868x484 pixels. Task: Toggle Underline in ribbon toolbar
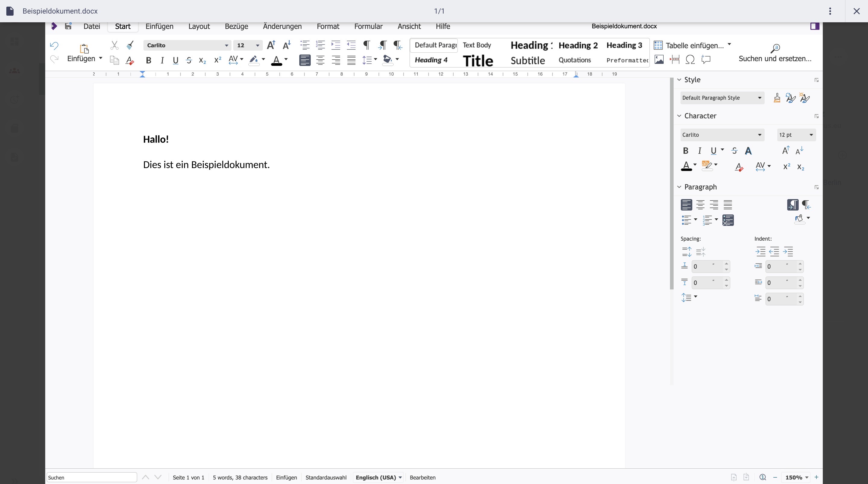pos(175,60)
